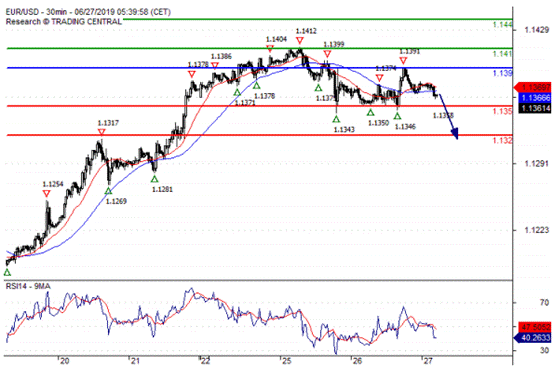Click the red down-triangle marker at 1.1412
Viewport: 554px width, 368px height.
tap(300, 41)
